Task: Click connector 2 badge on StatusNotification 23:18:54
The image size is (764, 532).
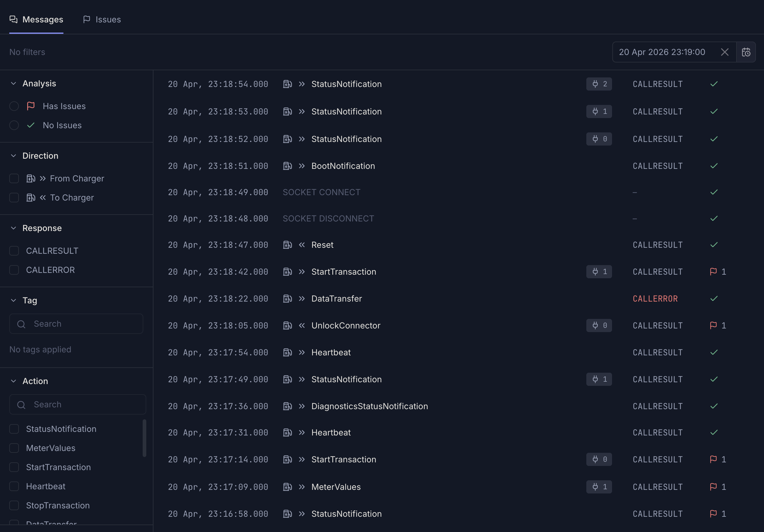Action: point(599,84)
